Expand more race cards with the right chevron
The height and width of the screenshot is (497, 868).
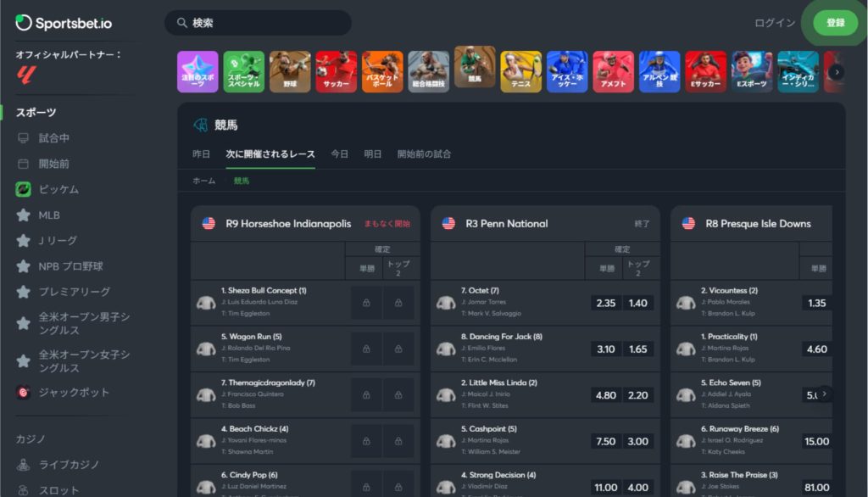(824, 394)
